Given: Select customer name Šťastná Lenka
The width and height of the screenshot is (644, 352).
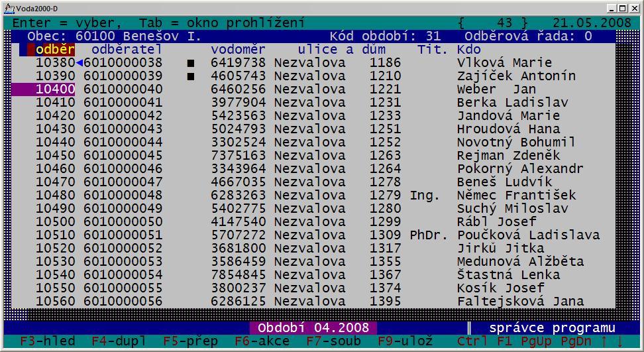Looking at the screenshot, I should pos(508,274).
